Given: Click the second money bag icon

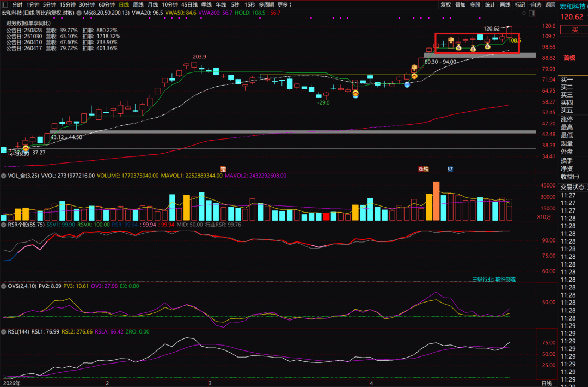Looking at the screenshot, I should tap(473, 49).
